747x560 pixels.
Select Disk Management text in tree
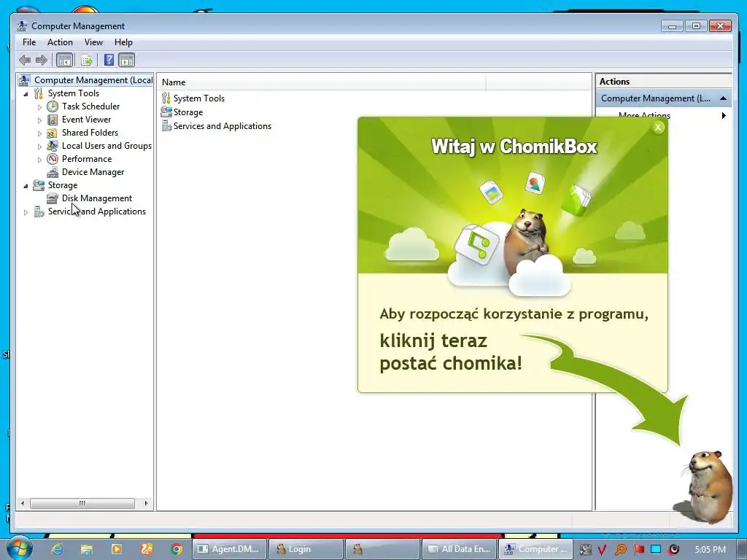point(97,198)
